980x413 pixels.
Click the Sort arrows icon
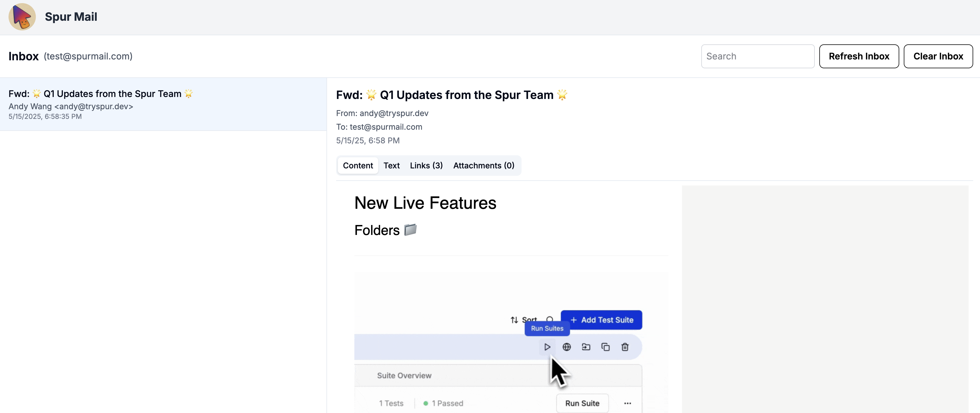(514, 320)
